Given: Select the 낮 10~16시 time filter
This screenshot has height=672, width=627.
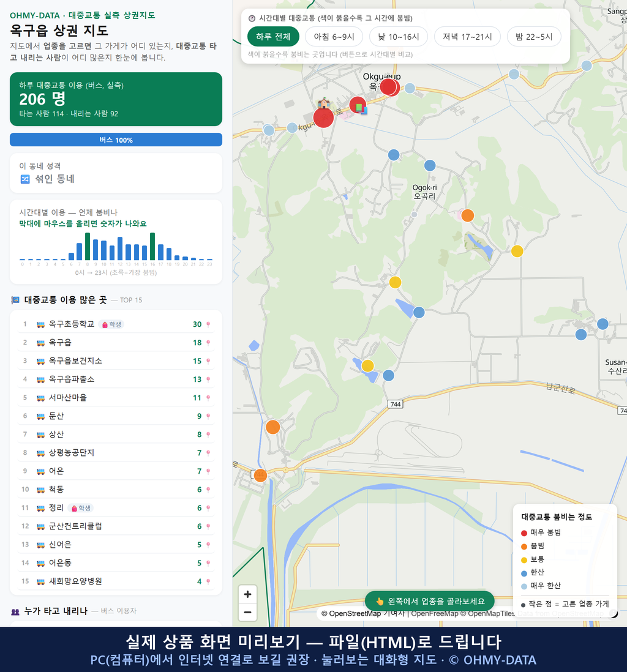Looking at the screenshot, I should tap(399, 37).
